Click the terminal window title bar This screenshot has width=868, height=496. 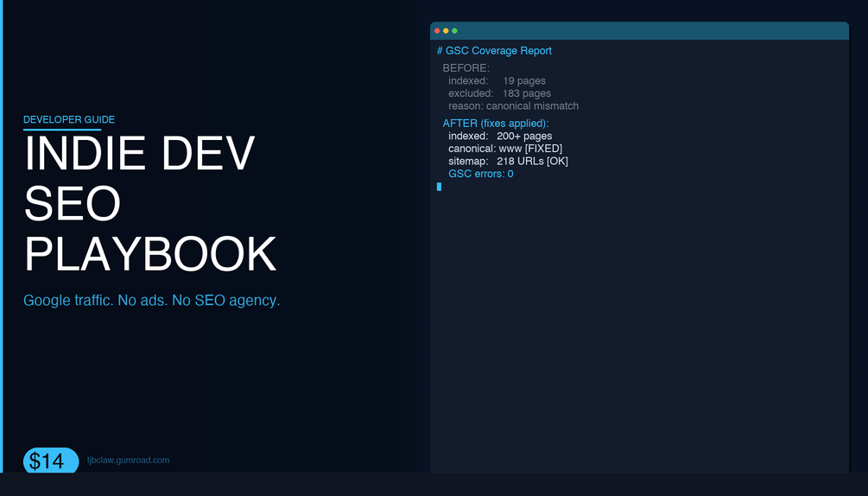[639, 31]
